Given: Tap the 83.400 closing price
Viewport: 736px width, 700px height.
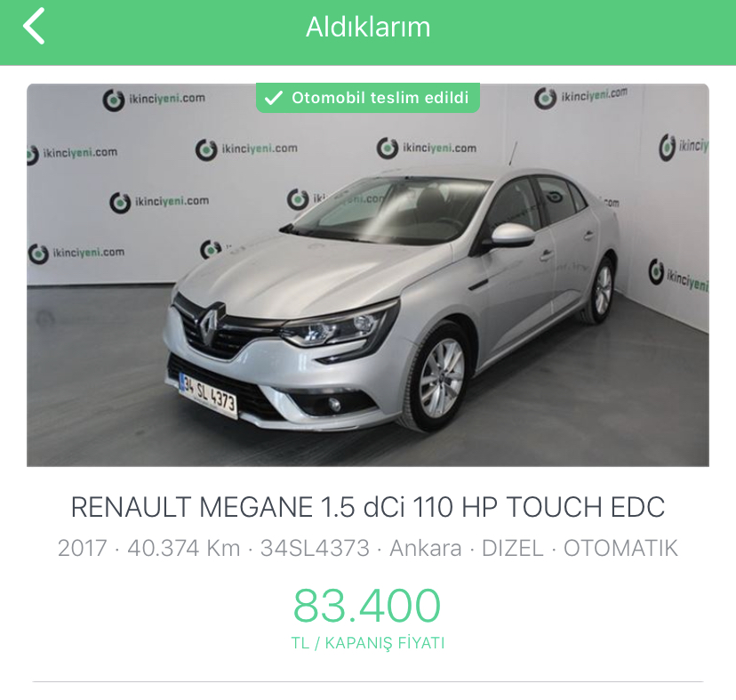Looking at the screenshot, I should (x=367, y=606).
